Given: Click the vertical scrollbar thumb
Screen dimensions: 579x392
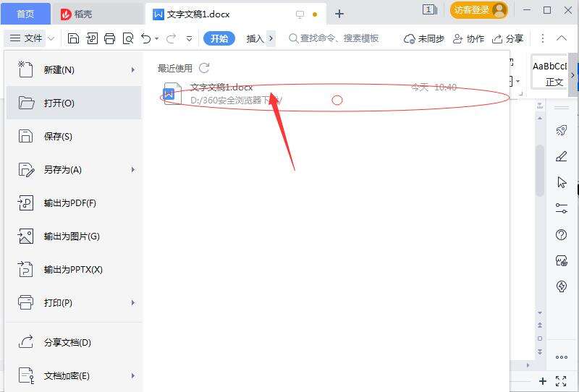Looking at the screenshot, I should click(x=540, y=171).
